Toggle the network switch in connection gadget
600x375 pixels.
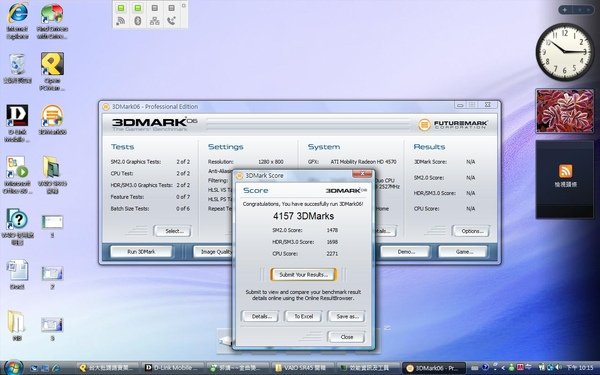tap(155, 8)
